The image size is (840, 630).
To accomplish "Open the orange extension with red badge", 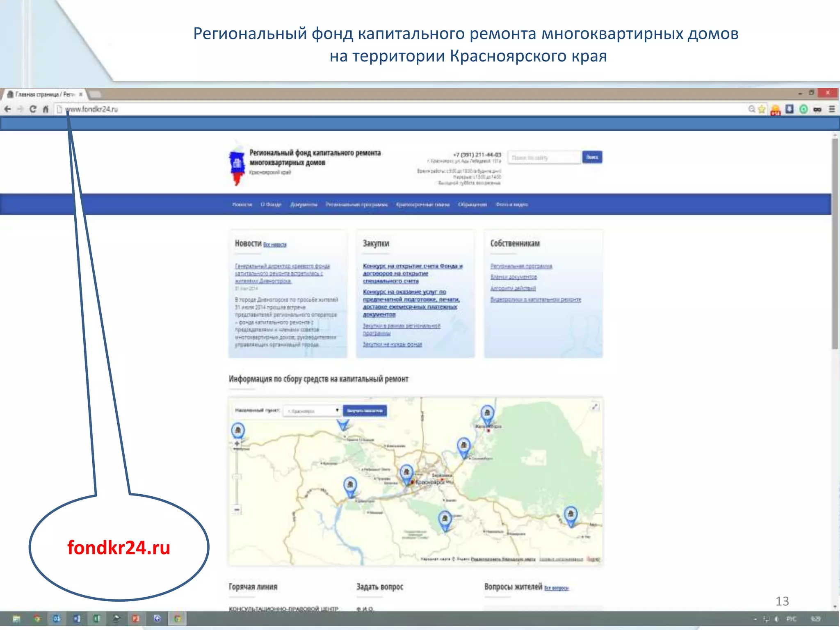I will click(775, 110).
